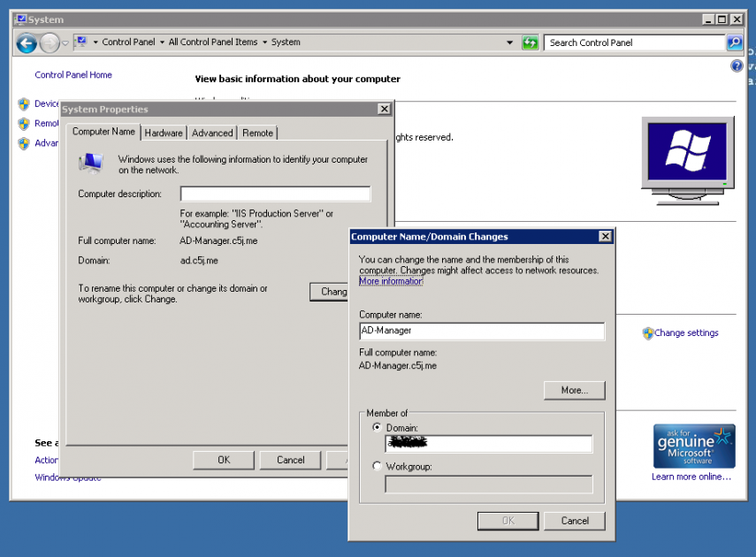The image size is (756, 557).
Task: Click the search magnifier icon
Action: coord(734,42)
